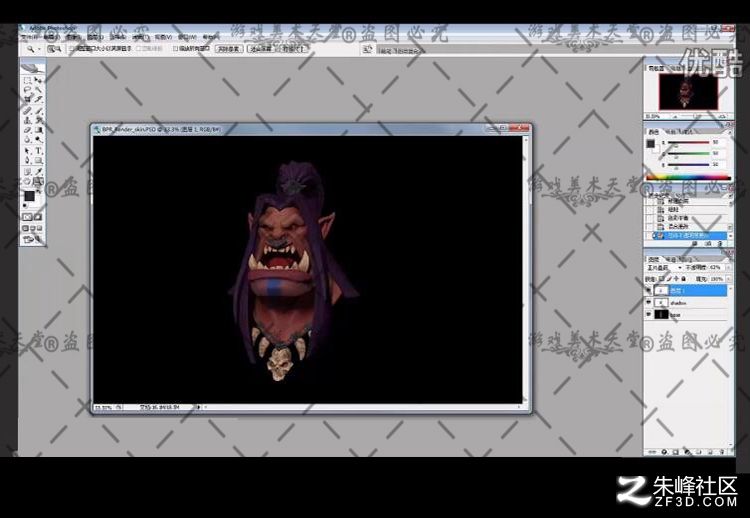The image size is (750, 518).
Task: Delete current state in History panel
Action: pyautogui.click(x=720, y=244)
